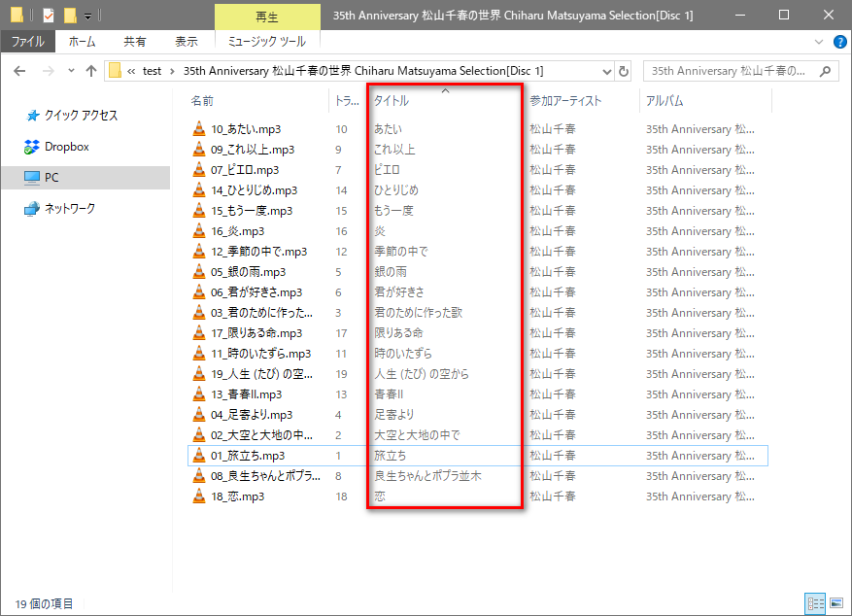
Task: Click the VLC icon for 01_旅立ち.mp3
Action: coord(199,455)
